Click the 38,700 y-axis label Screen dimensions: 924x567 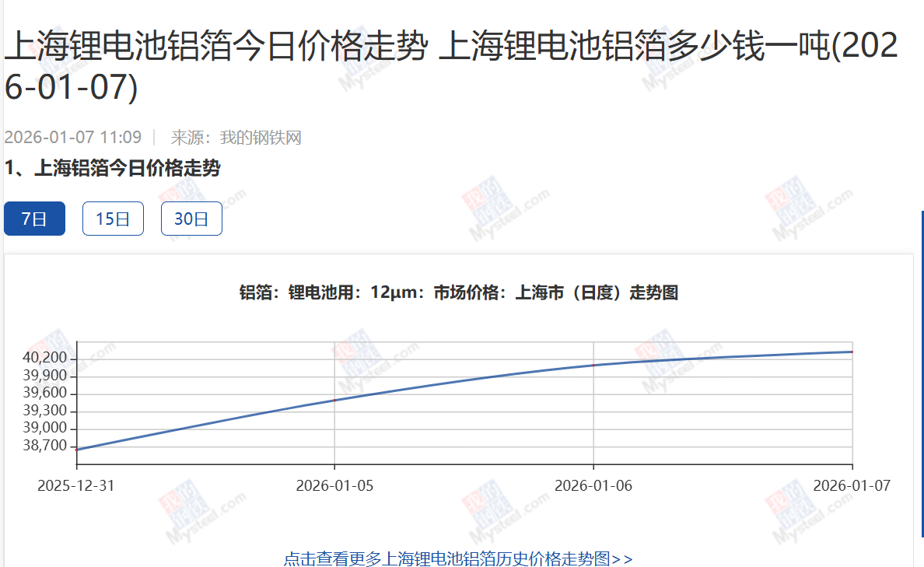tap(45, 446)
